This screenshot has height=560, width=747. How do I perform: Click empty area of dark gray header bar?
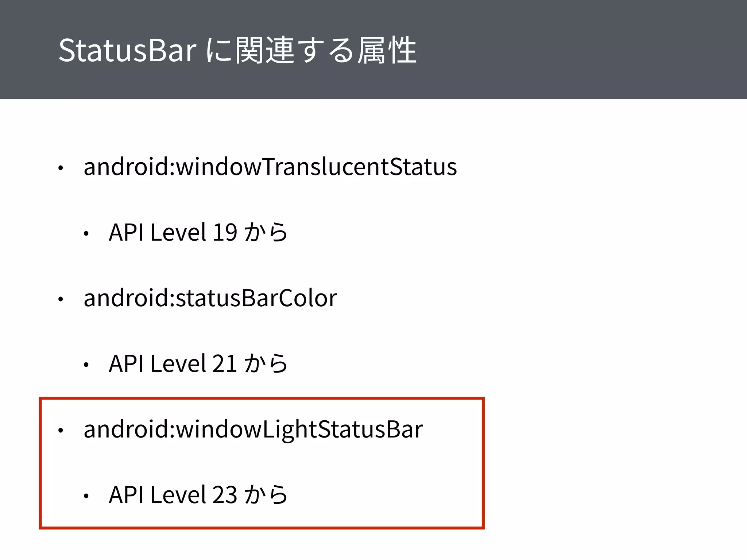pos(584,50)
